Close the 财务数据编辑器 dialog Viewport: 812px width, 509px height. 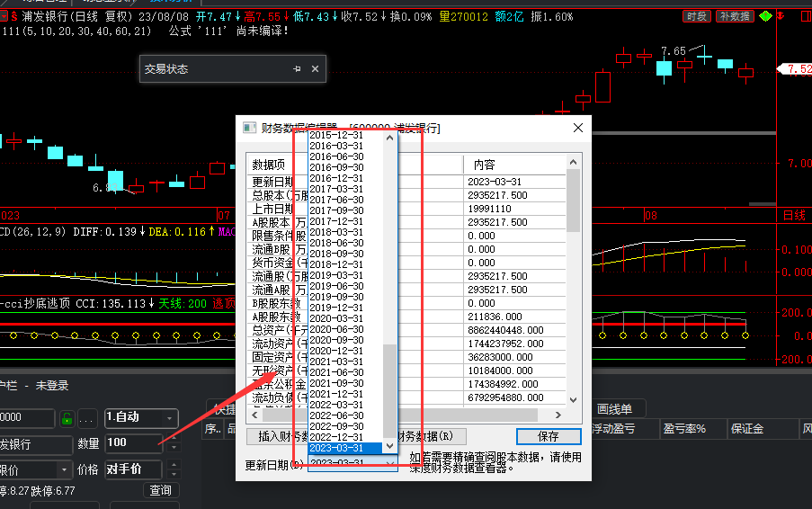tap(578, 128)
